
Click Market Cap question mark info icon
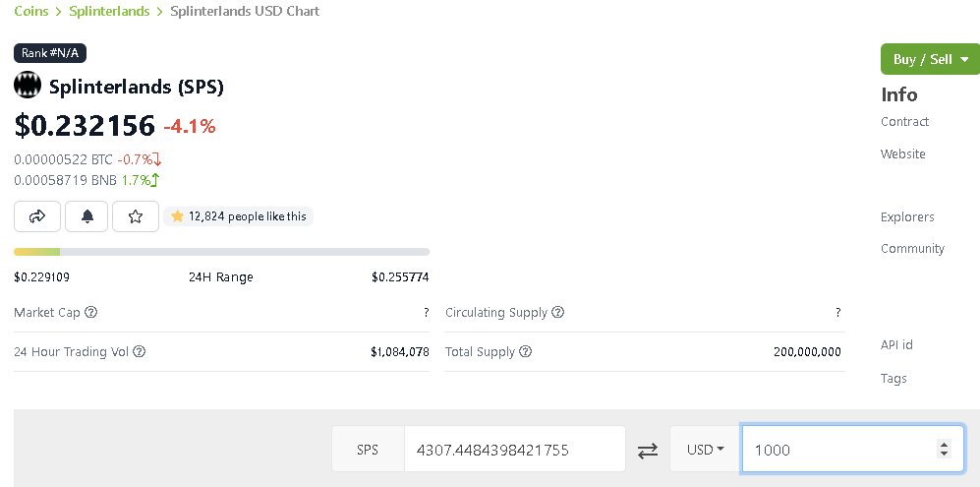tap(91, 312)
